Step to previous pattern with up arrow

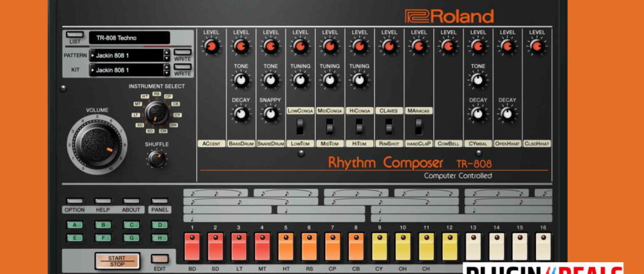pos(166,53)
